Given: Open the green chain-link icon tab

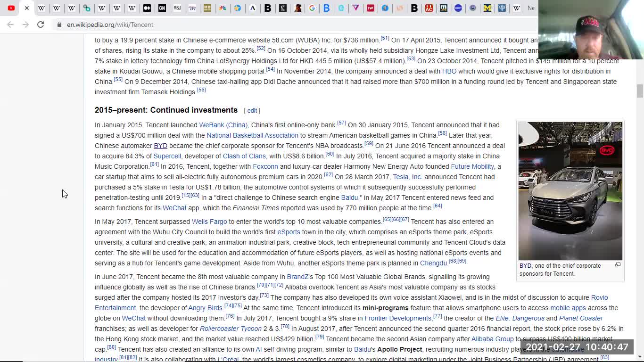Looking at the screenshot, I should tap(87, 8).
